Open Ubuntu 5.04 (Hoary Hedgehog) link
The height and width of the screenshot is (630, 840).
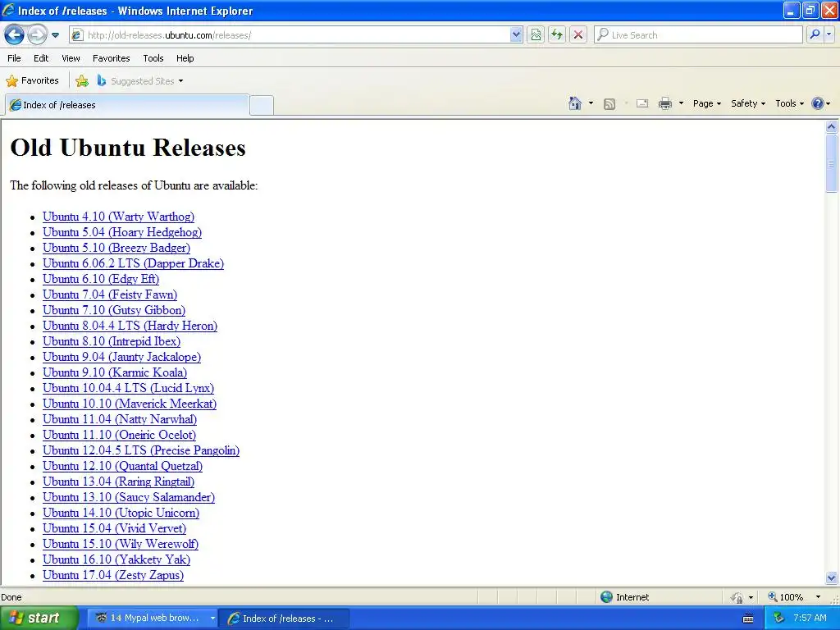pos(122,232)
